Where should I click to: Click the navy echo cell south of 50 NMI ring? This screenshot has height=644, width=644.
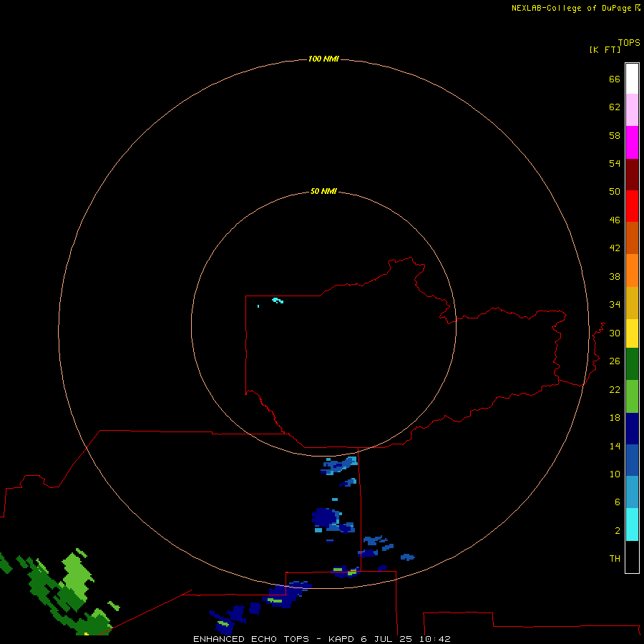(326, 516)
